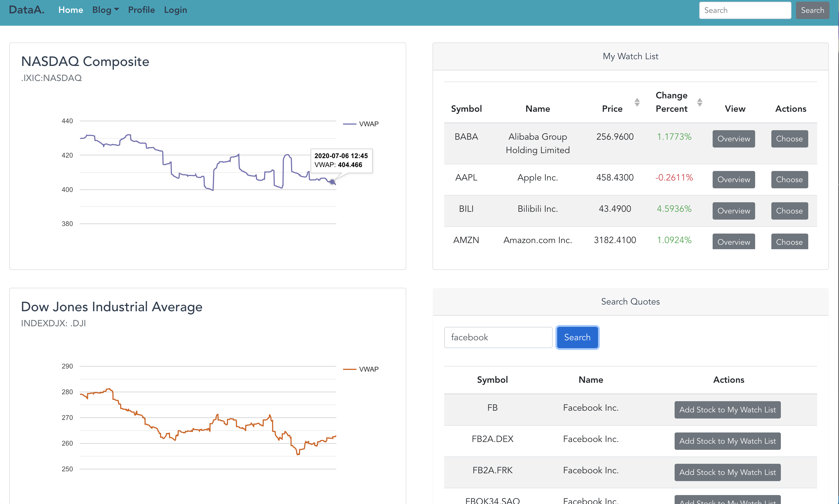Viewport: 839px width, 504px height.
Task: Click the FB2A.DEX symbol cell
Action: click(x=492, y=439)
